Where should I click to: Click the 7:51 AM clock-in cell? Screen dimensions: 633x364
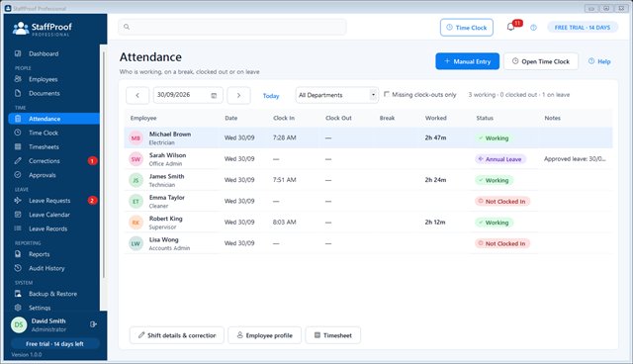tap(284, 180)
